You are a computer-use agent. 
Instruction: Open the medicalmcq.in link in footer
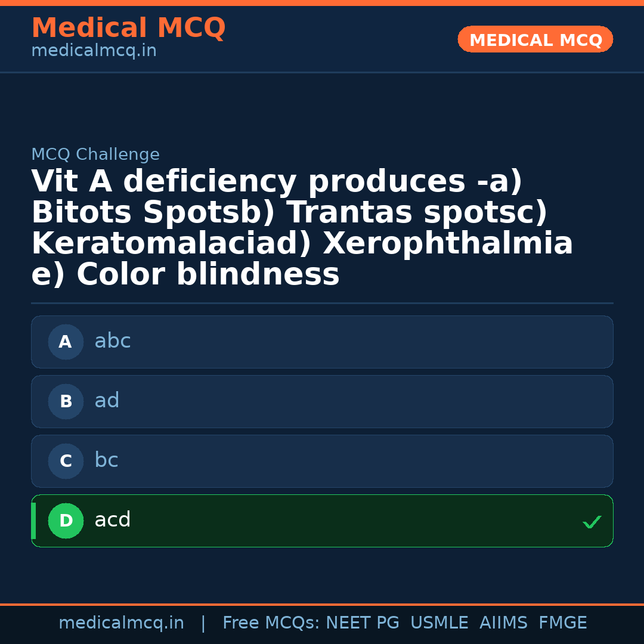click(x=121, y=623)
